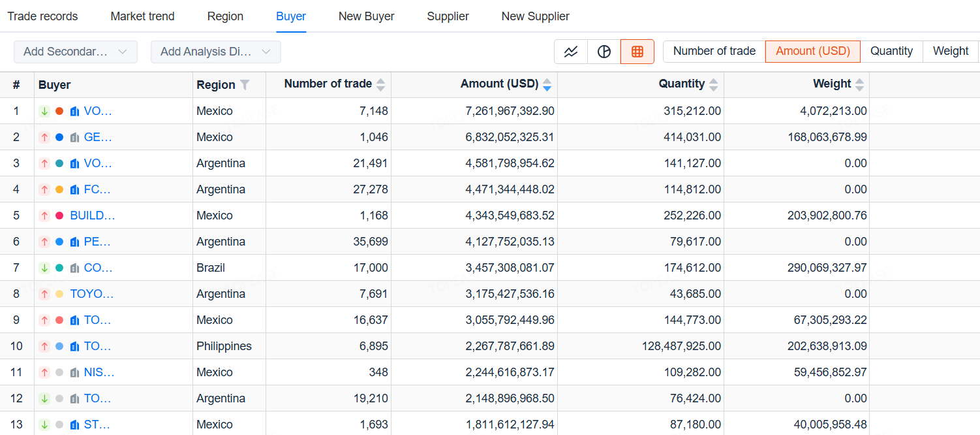Click the down-trend arrow in row 12
This screenshot has height=435, width=980.
click(44, 398)
